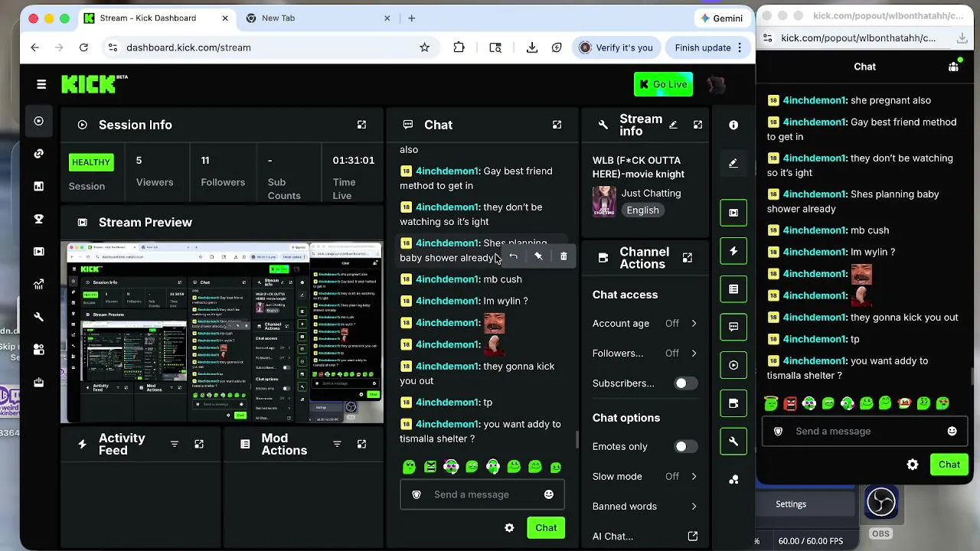Open the Activity Feed filter options
This screenshot has height=551, width=980.
pos(174,445)
